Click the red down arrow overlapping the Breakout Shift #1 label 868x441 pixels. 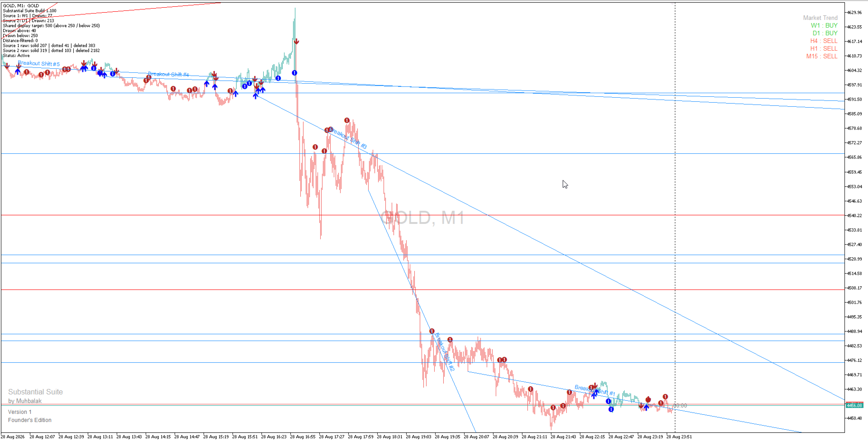coord(595,386)
